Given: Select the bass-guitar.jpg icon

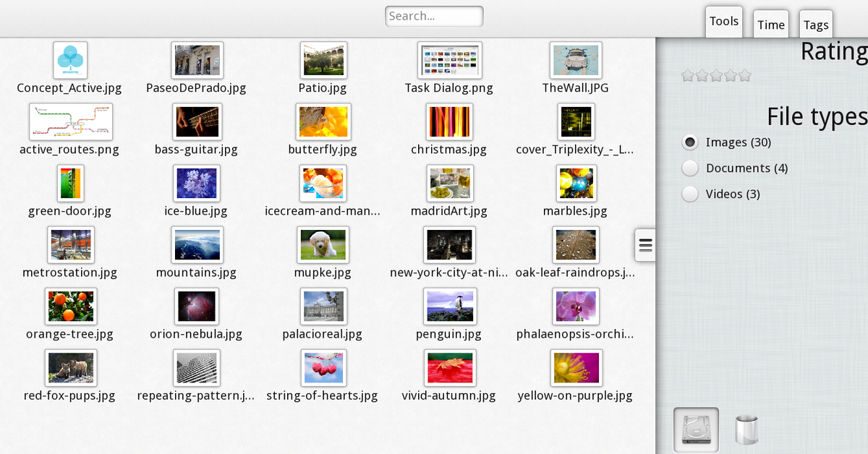Looking at the screenshot, I should [196, 121].
